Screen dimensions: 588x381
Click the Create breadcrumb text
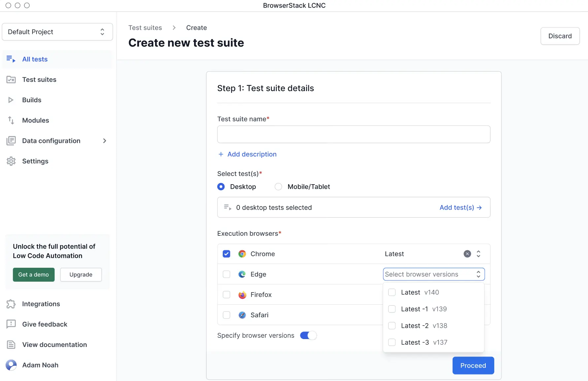196,28
